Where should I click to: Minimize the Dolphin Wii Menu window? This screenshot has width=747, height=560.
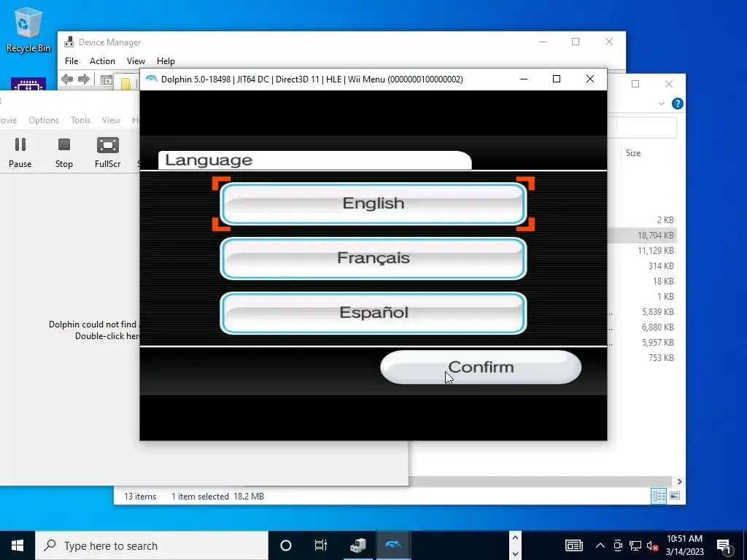tap(524, 79)
